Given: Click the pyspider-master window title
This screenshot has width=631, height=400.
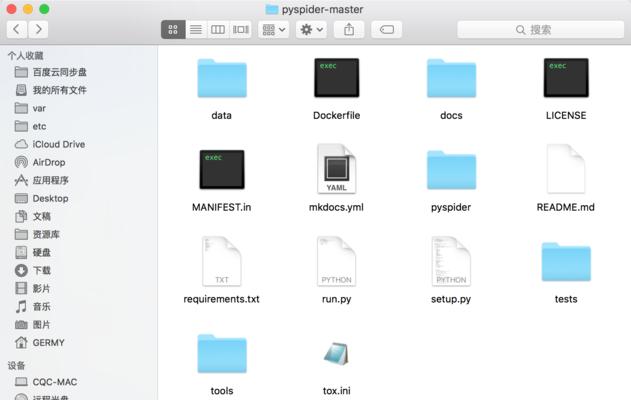Looking at the screenshot, I should (x=322, y=9).
